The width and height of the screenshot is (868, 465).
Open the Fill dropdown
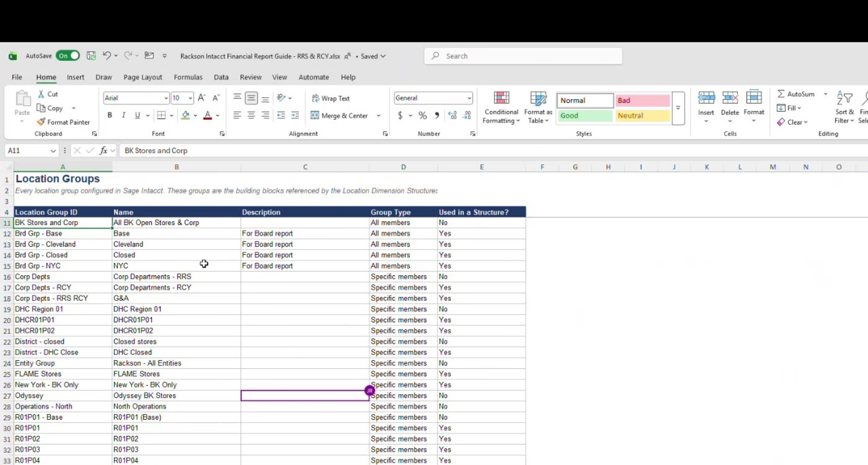pos(789,108)
